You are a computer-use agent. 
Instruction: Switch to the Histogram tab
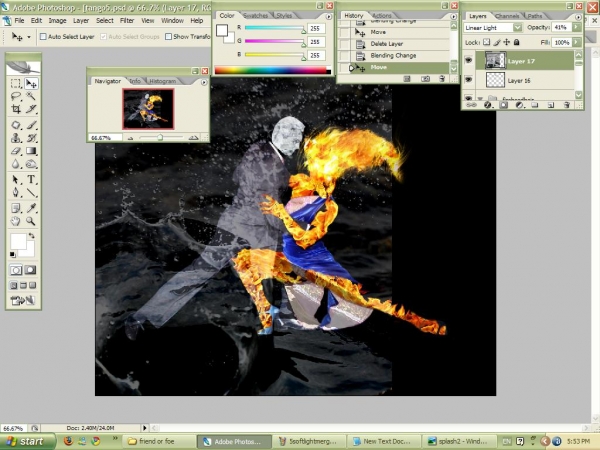[163, 81]
